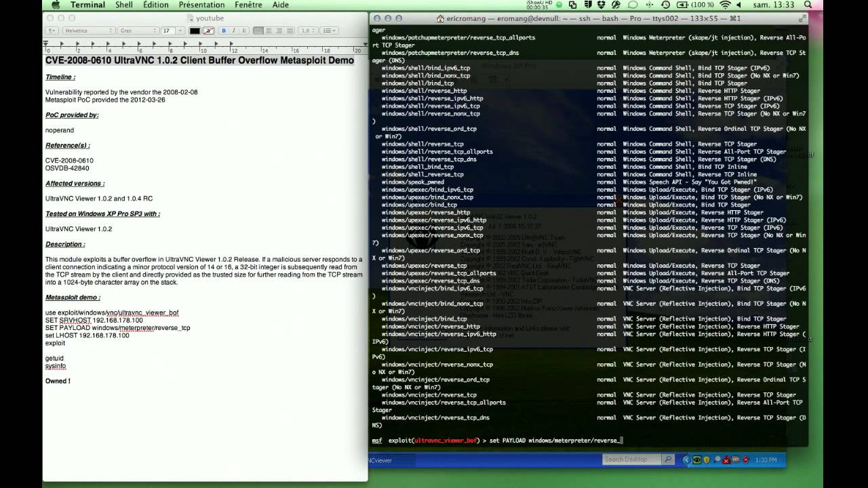The height and width of the screenshot is (488, 868).
Task: Open the text background color swatch
Action: (209, 30)
